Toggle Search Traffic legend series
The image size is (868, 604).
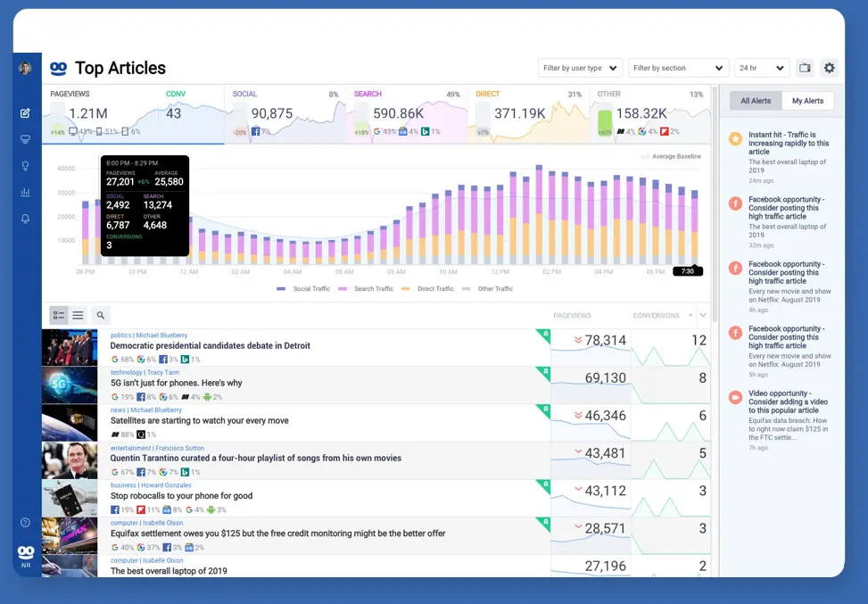pyautogui.click(x=366, y=289)
